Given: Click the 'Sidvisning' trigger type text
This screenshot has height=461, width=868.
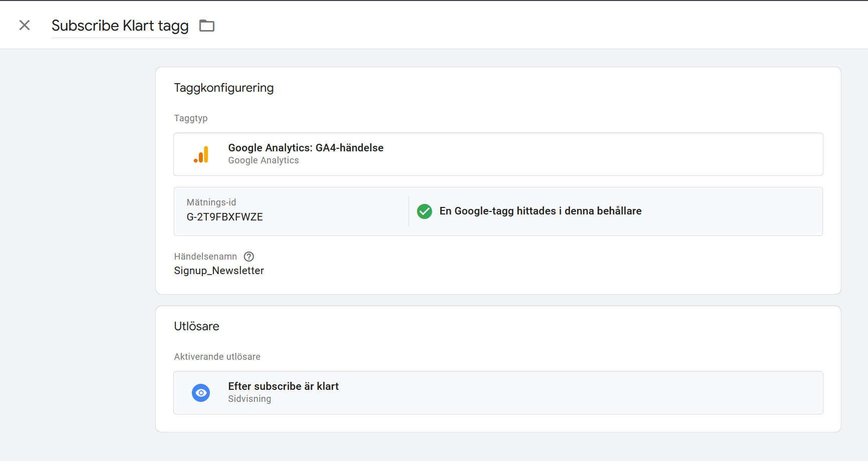Looking at the screenshot, I should [249, 399].
